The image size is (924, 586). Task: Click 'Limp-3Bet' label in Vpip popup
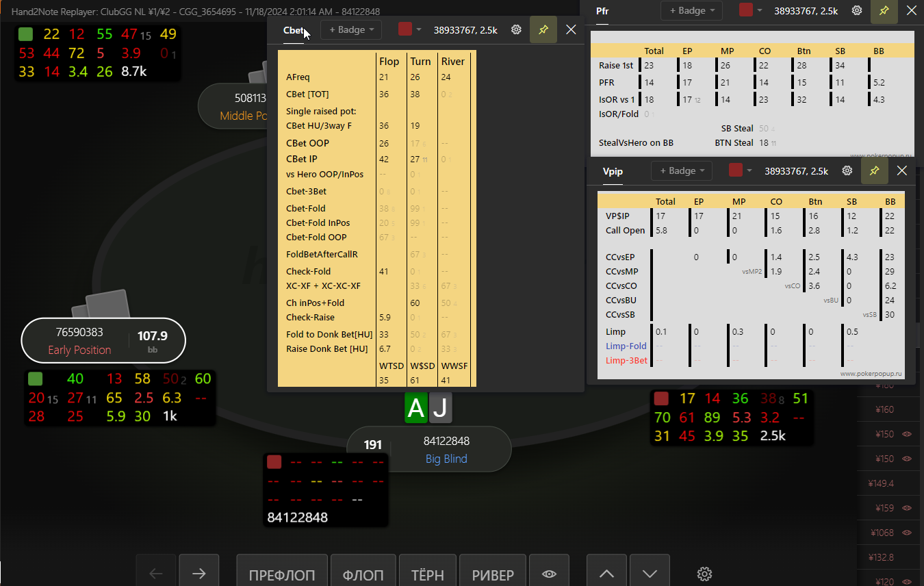coord(626,360)
